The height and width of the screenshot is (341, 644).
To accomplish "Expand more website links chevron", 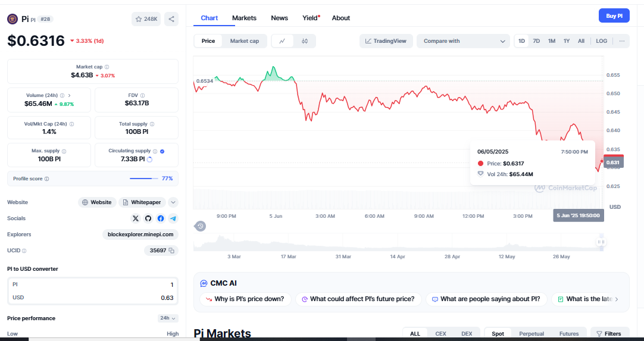I will point(173,202).
